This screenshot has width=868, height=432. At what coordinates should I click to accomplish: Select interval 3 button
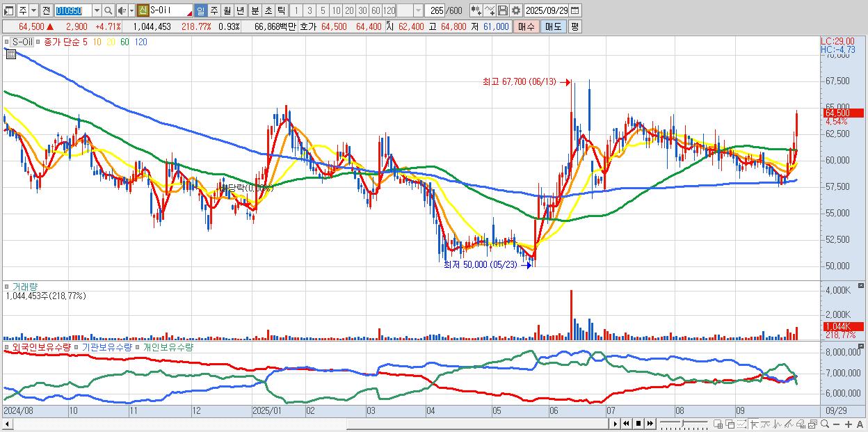pos(310,10)
